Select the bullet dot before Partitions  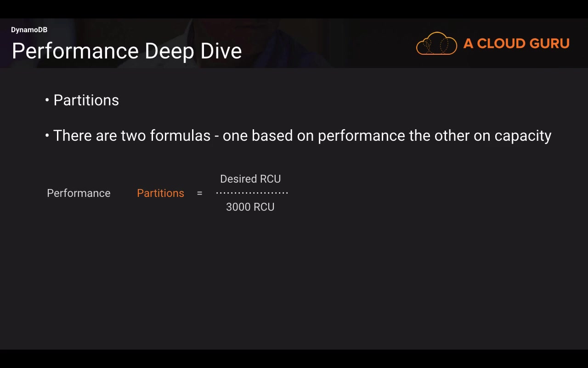pos(47,100)
